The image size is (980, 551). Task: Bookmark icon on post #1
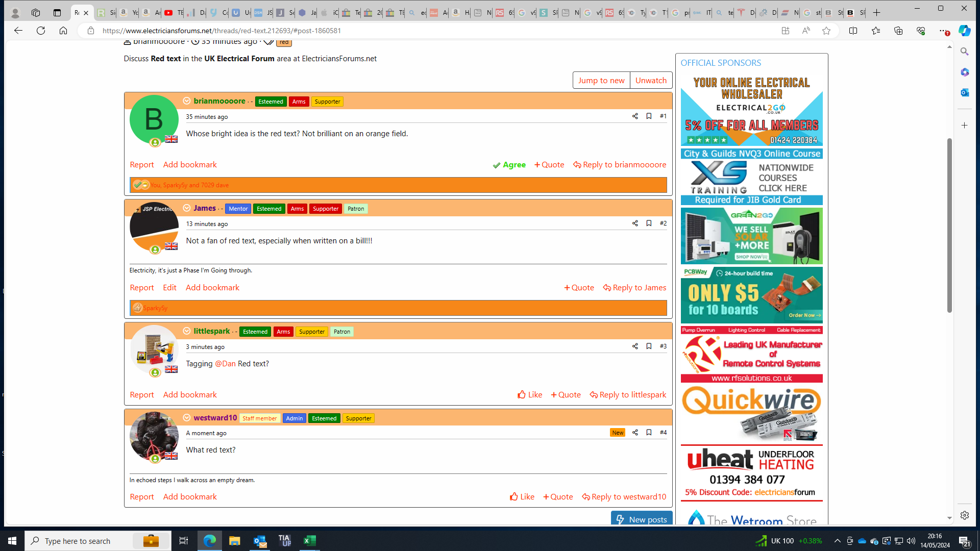tap(649, 116)
